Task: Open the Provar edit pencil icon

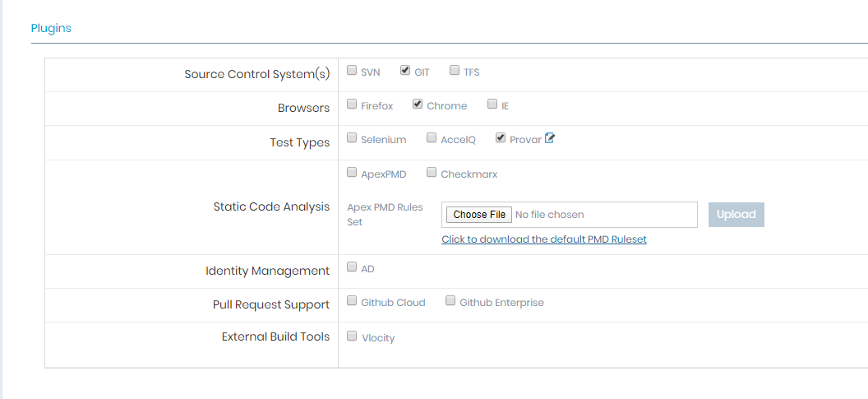Action: pos(550,138)
